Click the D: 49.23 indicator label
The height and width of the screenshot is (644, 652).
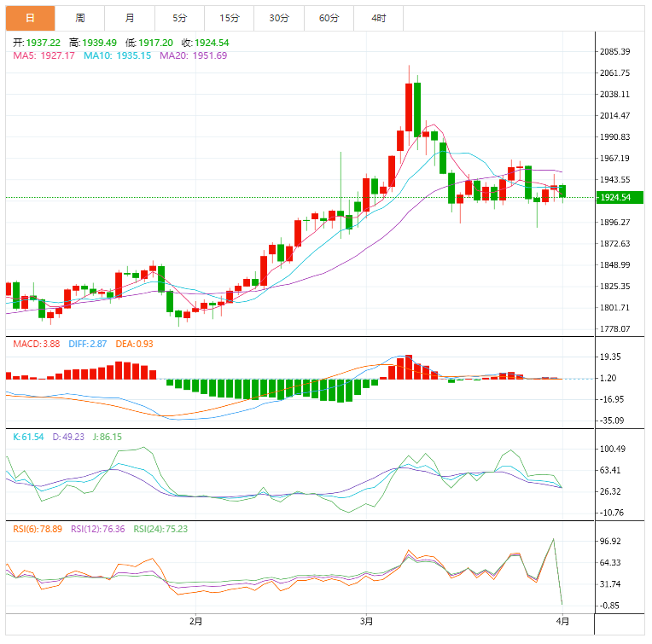[68, 437]
